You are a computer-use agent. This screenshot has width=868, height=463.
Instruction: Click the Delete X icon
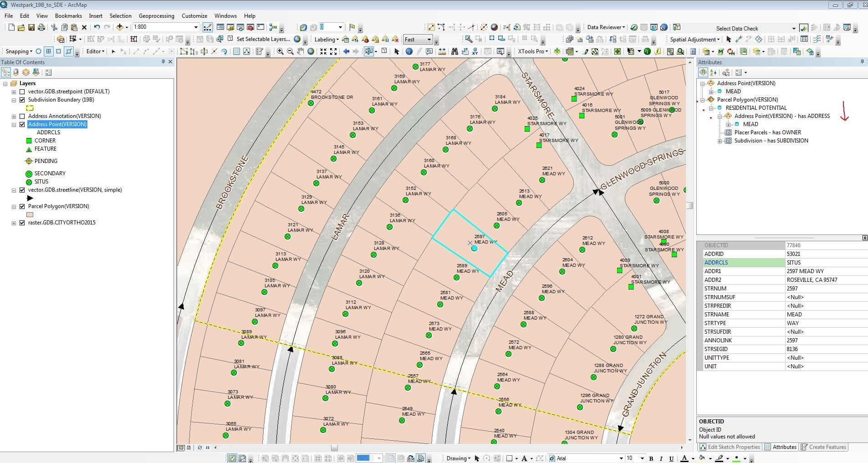84,27
